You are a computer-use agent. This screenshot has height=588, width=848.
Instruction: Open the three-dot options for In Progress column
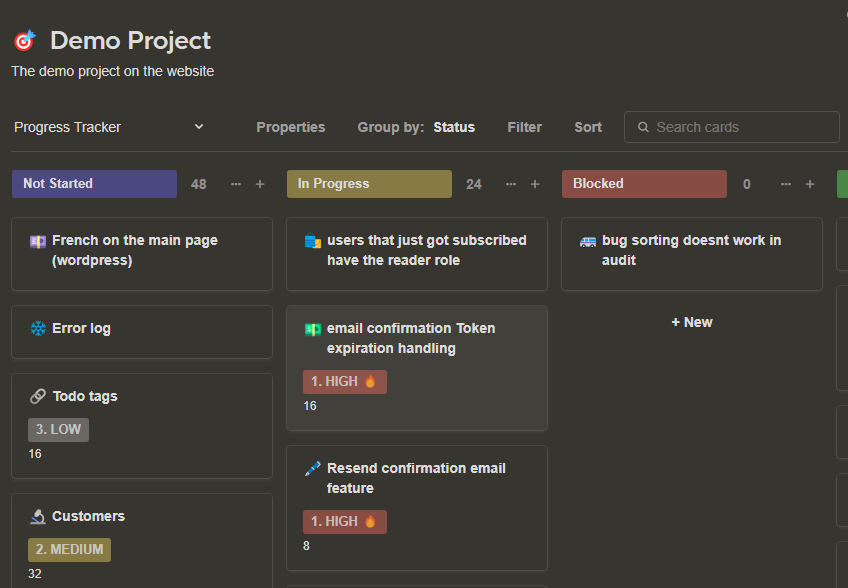(x=511, y=184)
